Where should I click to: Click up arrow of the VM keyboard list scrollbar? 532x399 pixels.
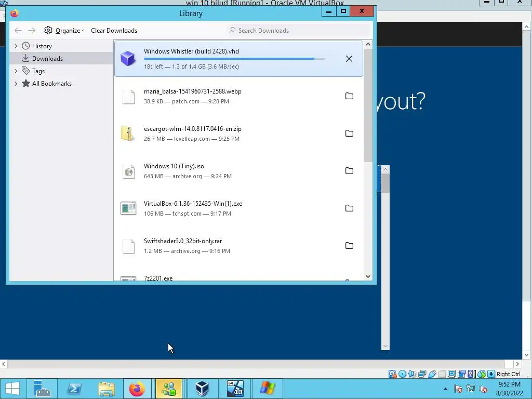[385, 169]
